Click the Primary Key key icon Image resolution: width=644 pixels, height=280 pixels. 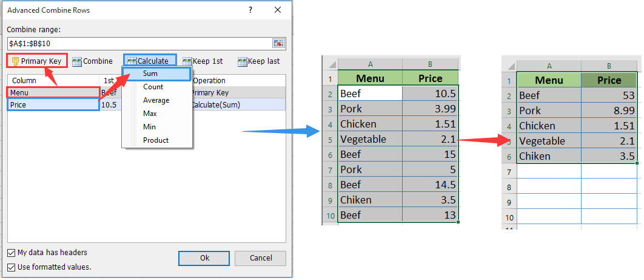[x=15, y=61]
